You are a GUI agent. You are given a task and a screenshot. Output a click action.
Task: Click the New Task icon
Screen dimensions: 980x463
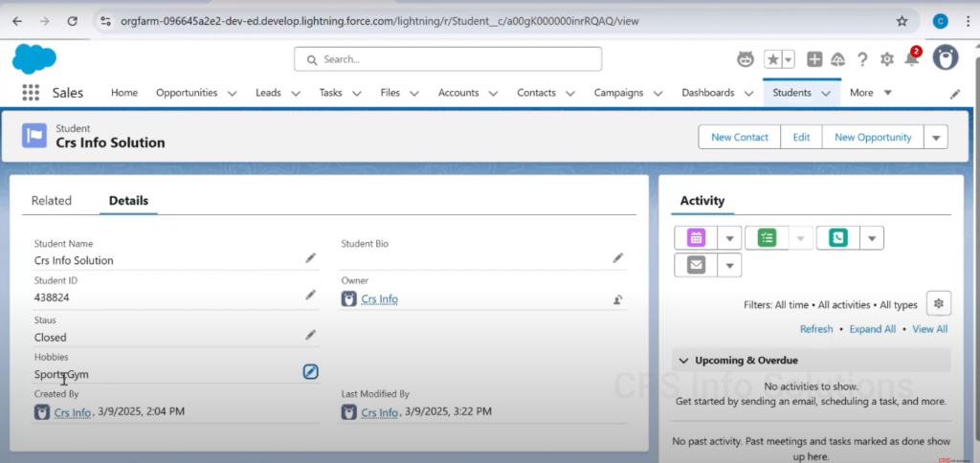(x=767, y=238)
